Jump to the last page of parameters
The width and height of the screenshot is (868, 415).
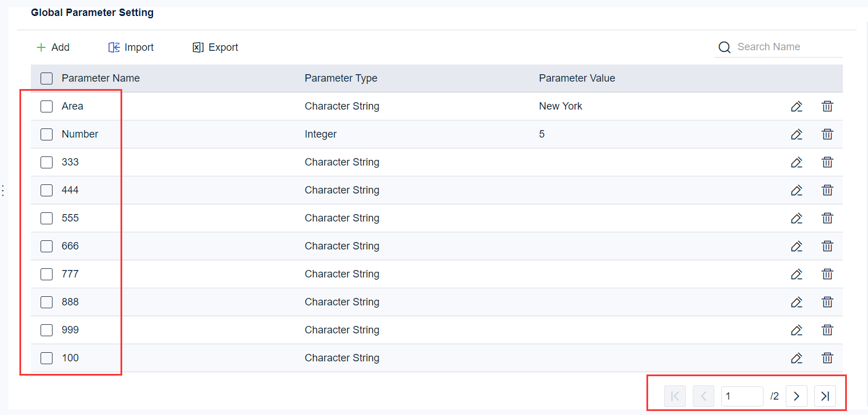(x=825, y=396)
